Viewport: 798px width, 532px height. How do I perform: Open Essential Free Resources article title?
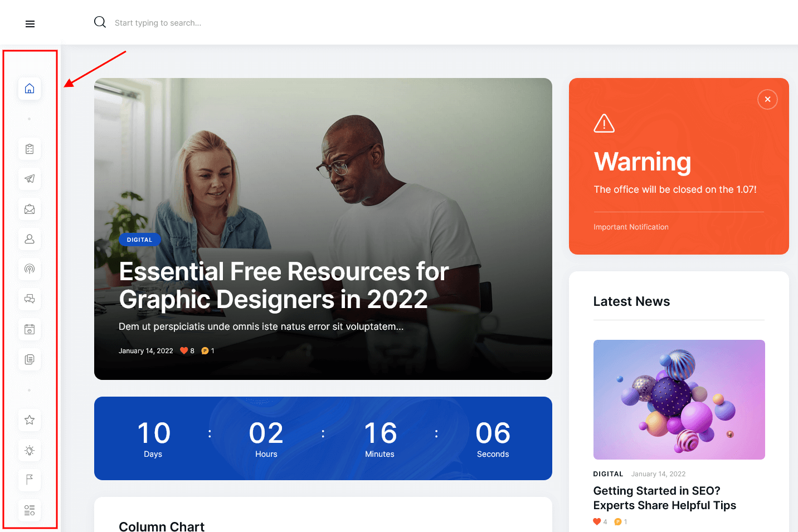click(x=284, y=285)
